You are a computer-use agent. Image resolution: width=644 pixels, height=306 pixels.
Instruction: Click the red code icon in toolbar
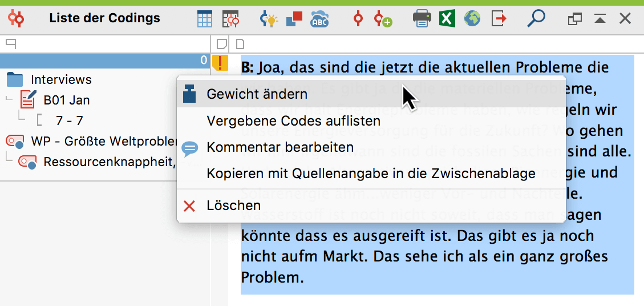tap(358, 19)
